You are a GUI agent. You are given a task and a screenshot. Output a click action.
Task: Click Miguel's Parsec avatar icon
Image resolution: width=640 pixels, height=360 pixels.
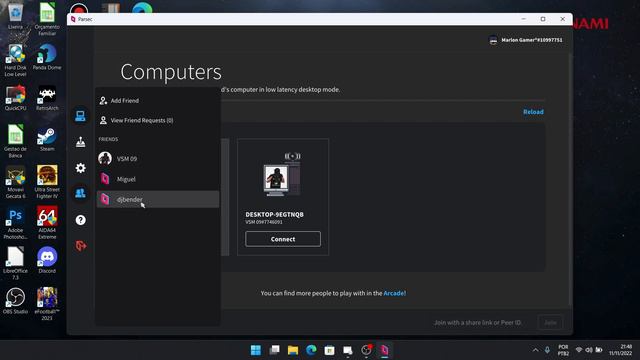tap(105, 179)
